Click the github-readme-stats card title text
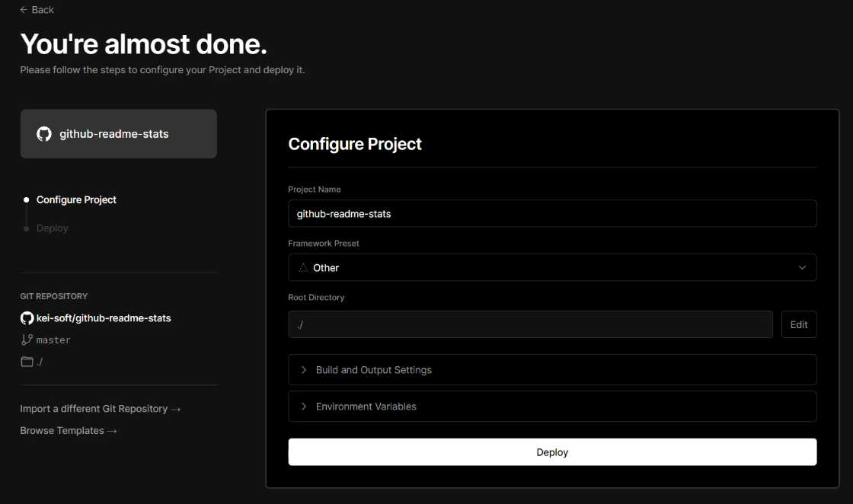The image size is (853, 504). click(113, 134)
